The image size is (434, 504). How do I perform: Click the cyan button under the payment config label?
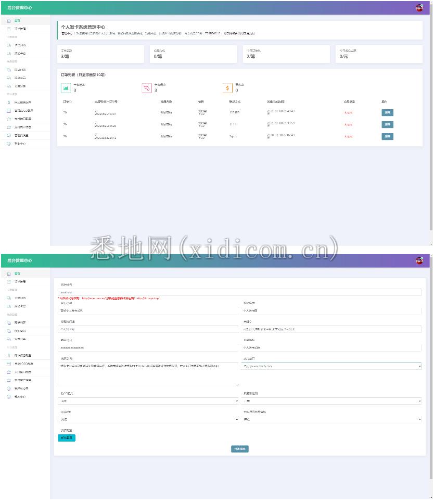67,438
